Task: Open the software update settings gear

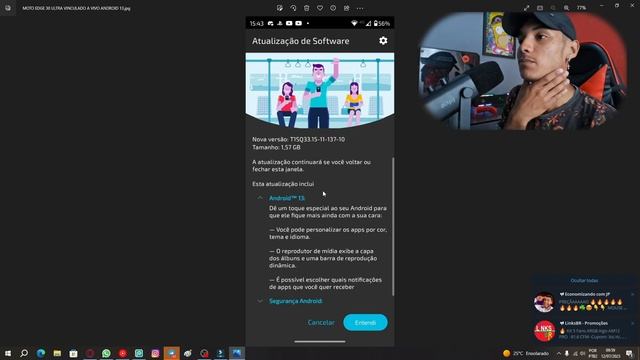Action: coord(383,40)
